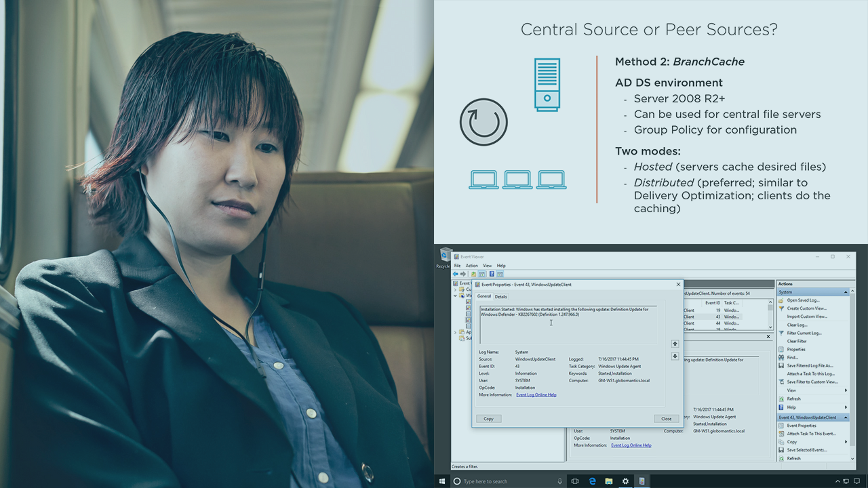Click the Back arrow in Event Viewer toolbar

[456, 274]
